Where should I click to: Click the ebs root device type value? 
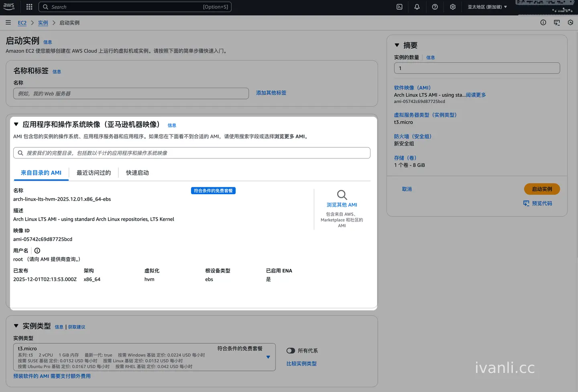(x=209, y=279)
